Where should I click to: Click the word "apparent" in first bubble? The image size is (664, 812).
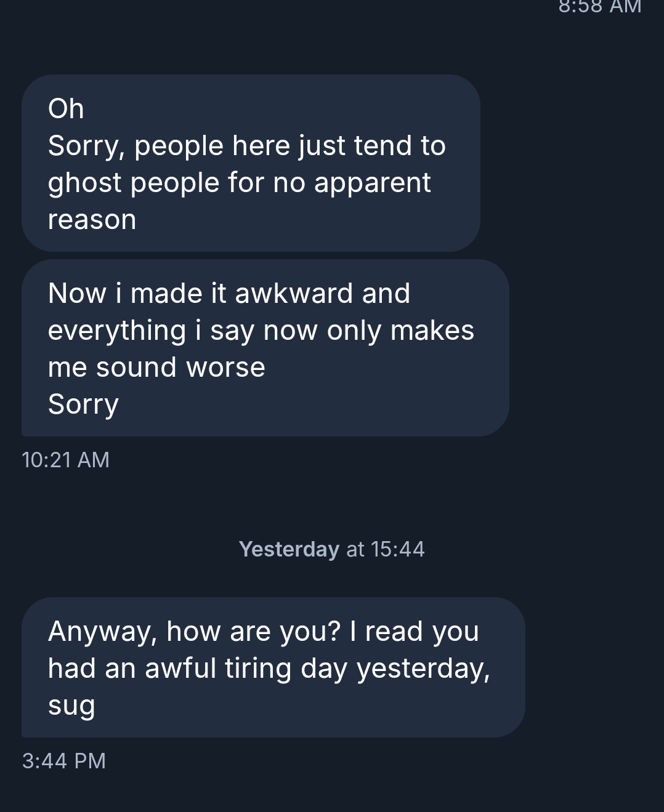(x=372, y=183)
